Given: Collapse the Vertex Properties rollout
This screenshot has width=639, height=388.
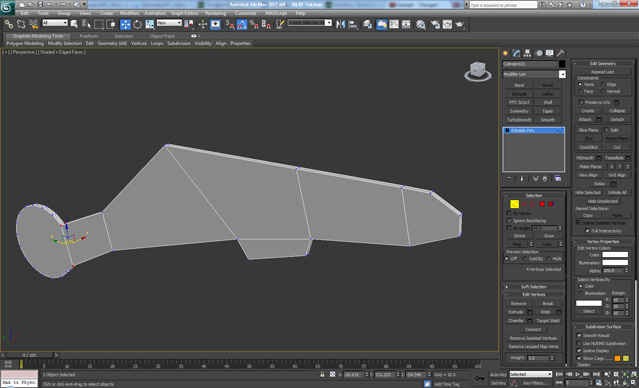Looking at the screenshot, I should 603,242.
